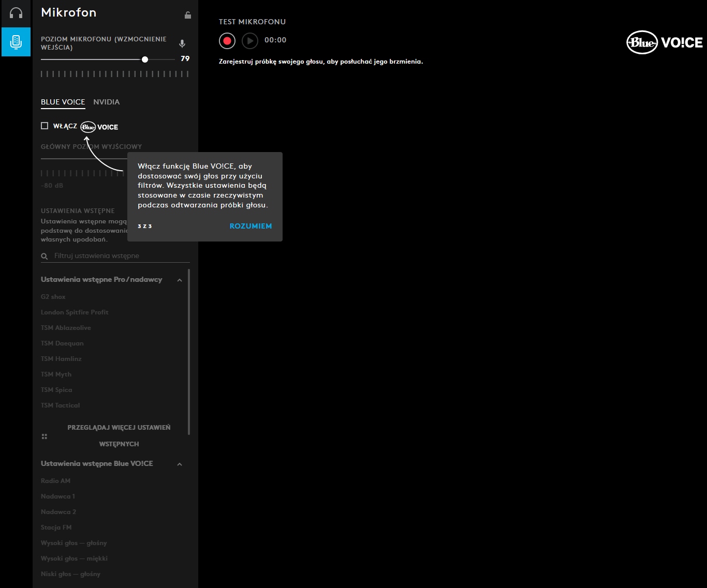Mute microphone using the mic icon
This screenshot has height=588, width=707.
tap(182, 43)
